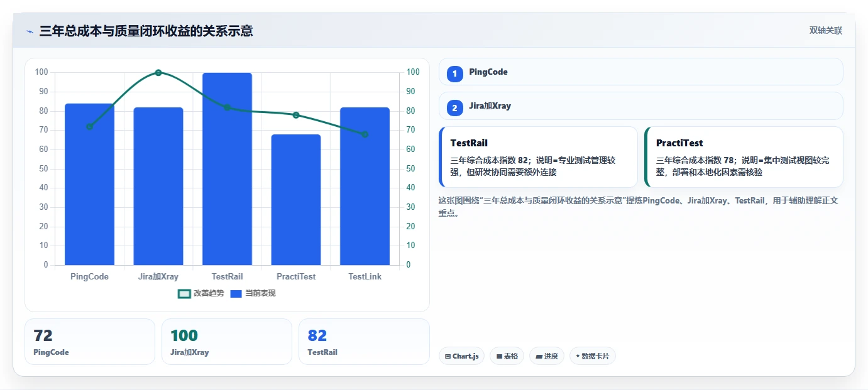This screenshot has width=868, height=390.
Task: Click the 100 Jira加Xray data card
Action: pos(227,342)
